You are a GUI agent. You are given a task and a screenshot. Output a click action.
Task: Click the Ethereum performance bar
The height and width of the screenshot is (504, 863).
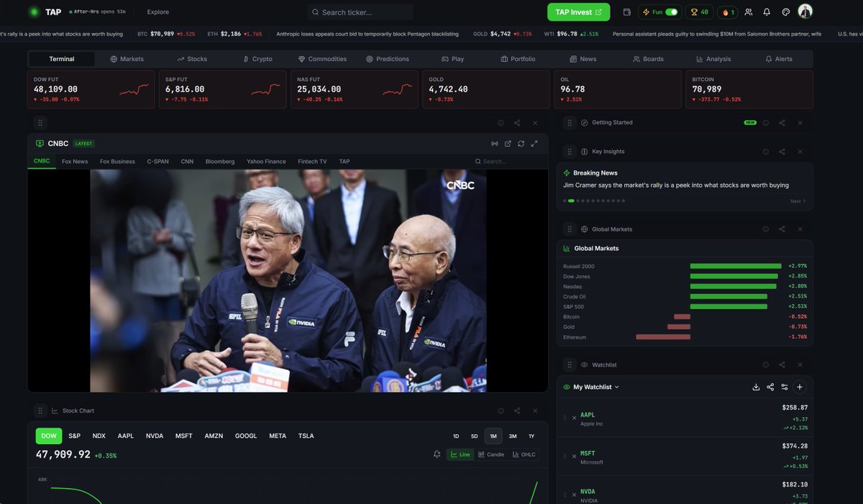point(663,336)
